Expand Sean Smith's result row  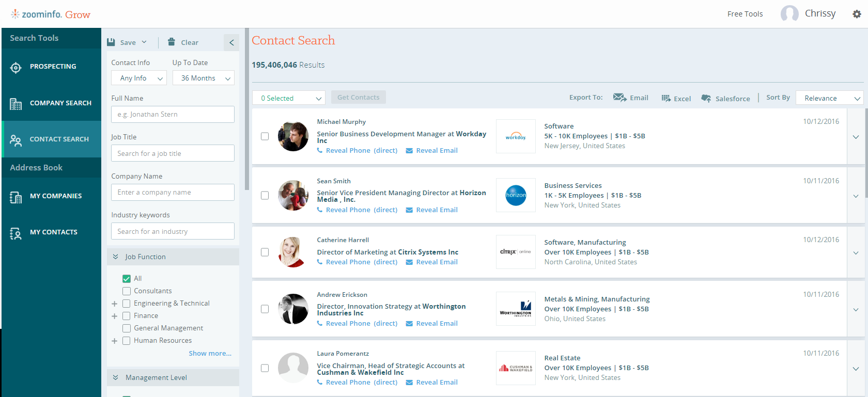coord(856,196)
